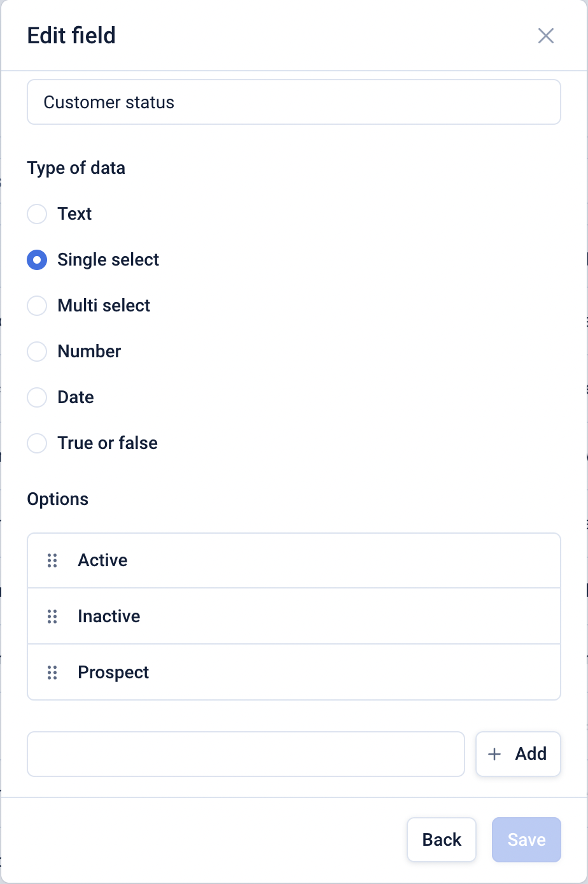Close the Edit field dialog

[x=545, y=36]
